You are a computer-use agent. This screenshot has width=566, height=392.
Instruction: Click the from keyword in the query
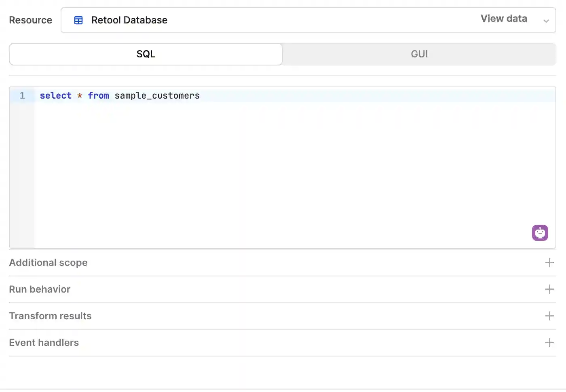tap(98, 96)
